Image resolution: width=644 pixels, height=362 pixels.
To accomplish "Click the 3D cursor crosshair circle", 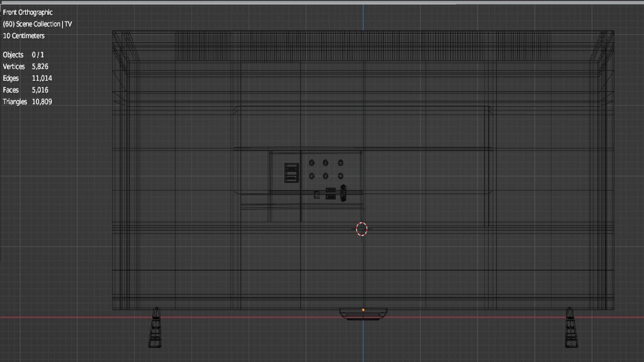I will point(362,229).
